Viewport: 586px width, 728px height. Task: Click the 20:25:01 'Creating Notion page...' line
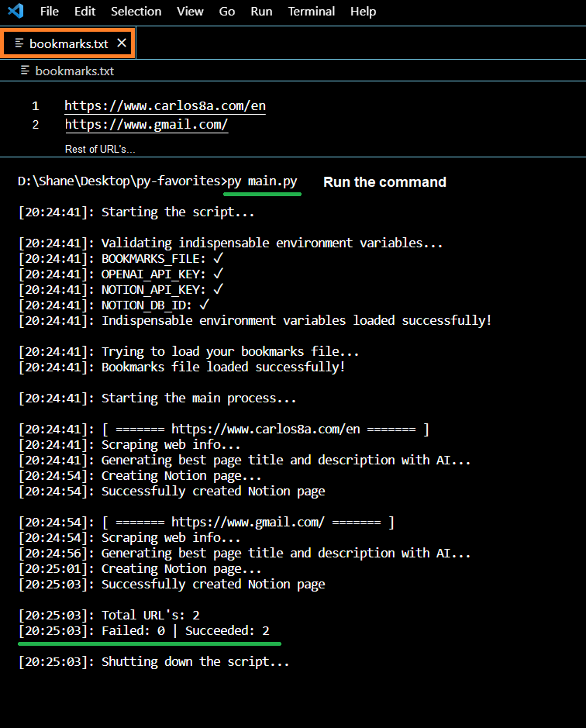click(140, 569)
